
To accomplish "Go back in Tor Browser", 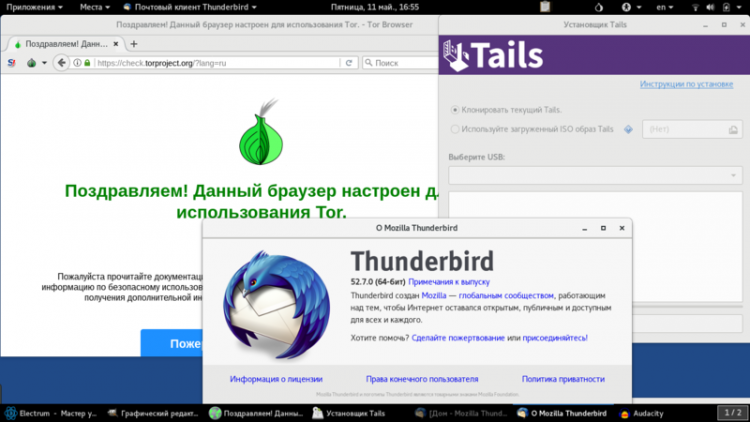I will click(62, 63).
